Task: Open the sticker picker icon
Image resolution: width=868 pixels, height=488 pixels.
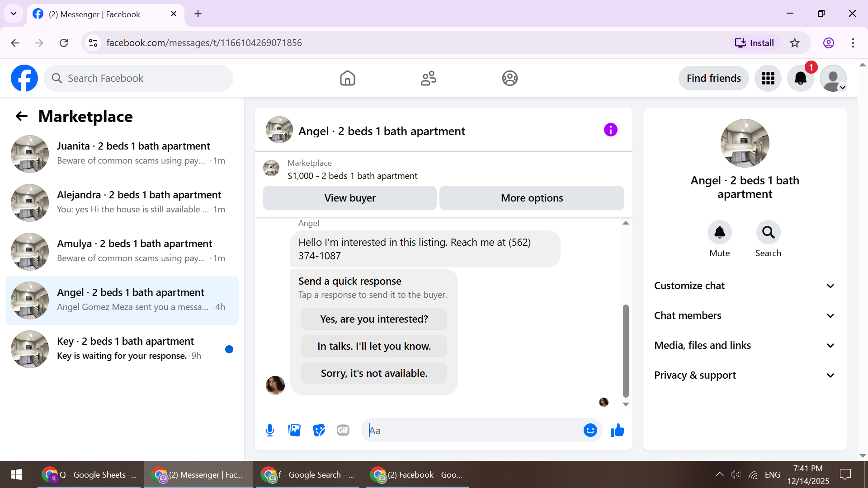Action: pyautogui.click(x=319, y=430)
